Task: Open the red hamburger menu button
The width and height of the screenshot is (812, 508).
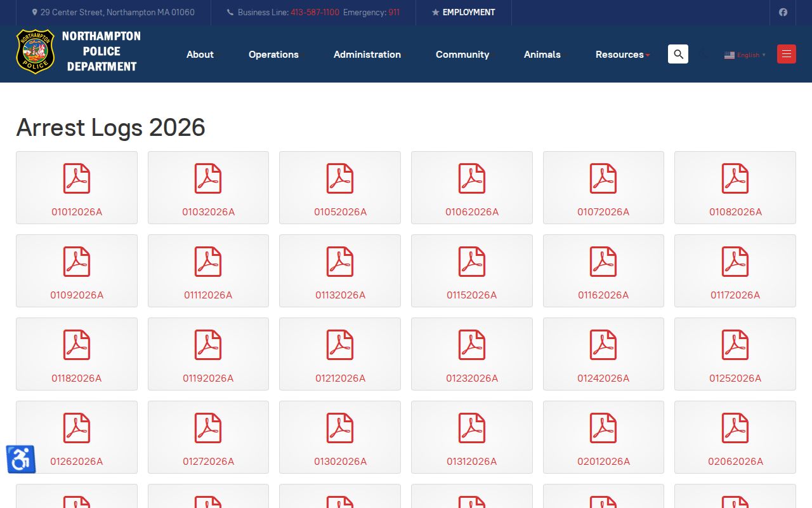Action: click(787, 54)
